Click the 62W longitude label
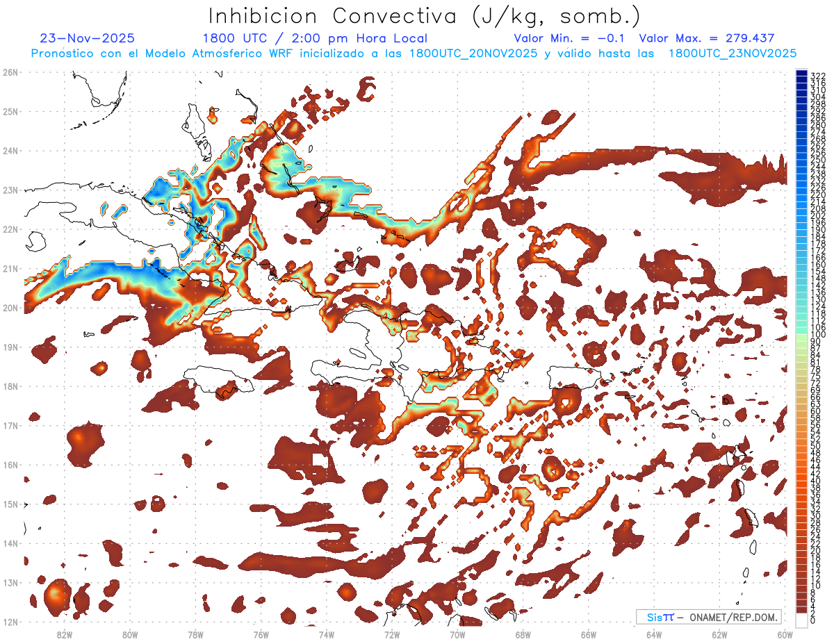Screen dimensions: 834x644 tap(719, 634)
